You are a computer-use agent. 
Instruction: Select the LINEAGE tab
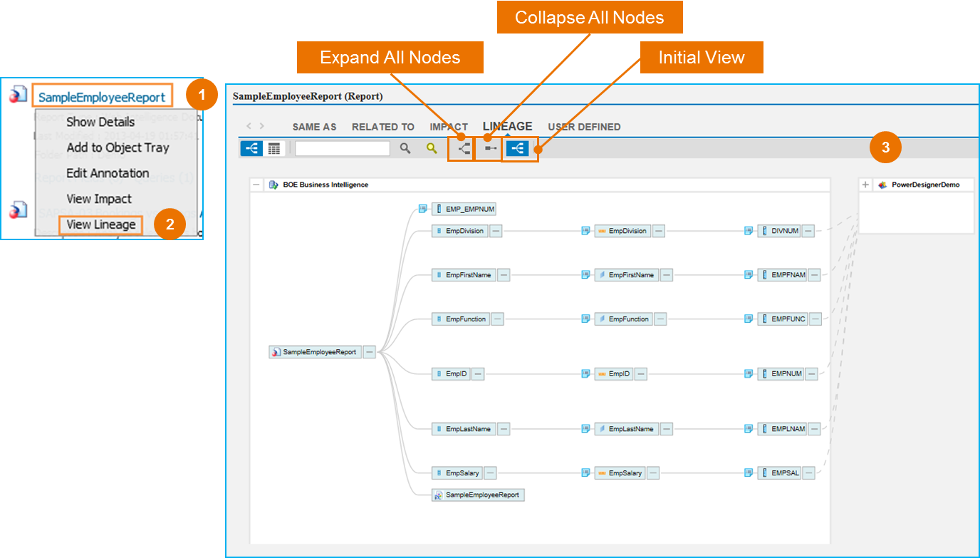pos(508,126)
